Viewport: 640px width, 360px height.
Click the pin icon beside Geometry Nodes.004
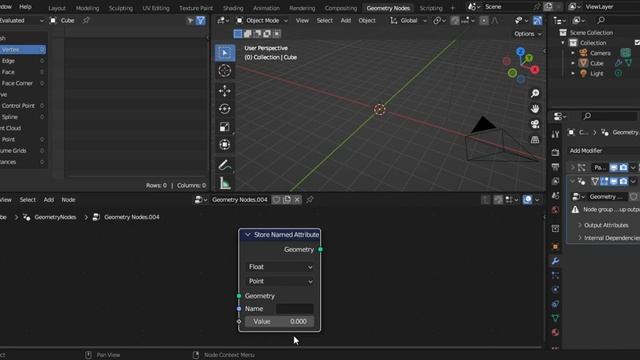[310, 200]
